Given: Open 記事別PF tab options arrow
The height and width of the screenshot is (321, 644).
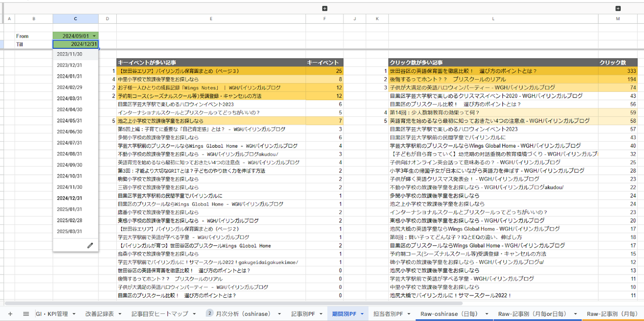Looking at the screenshot, I should [320, 314].
